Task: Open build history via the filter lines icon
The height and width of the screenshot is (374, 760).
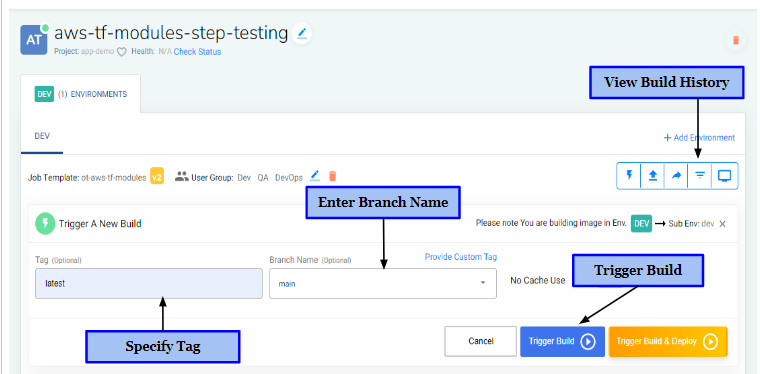Action: [x=700, y=175]
